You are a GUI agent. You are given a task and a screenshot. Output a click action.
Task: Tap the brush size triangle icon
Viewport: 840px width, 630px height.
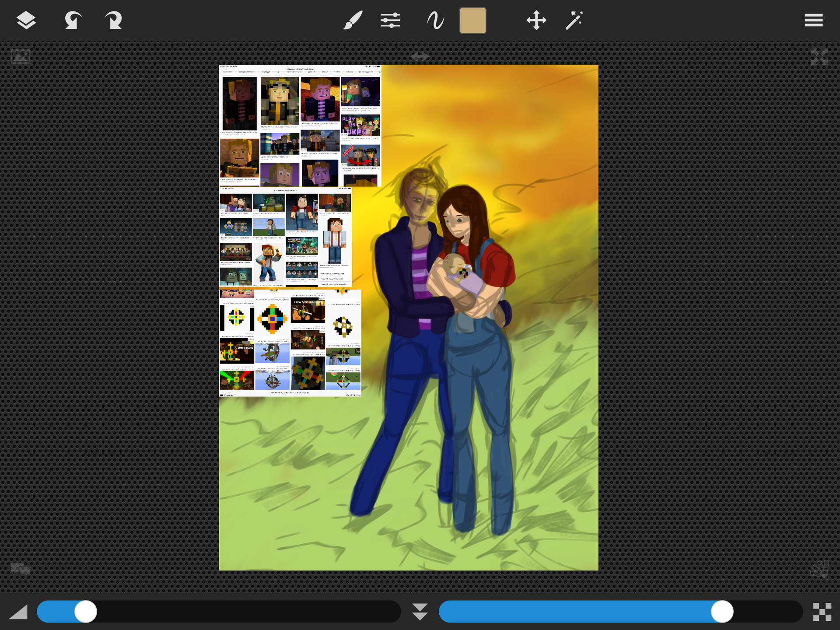(x=18, y=612)
